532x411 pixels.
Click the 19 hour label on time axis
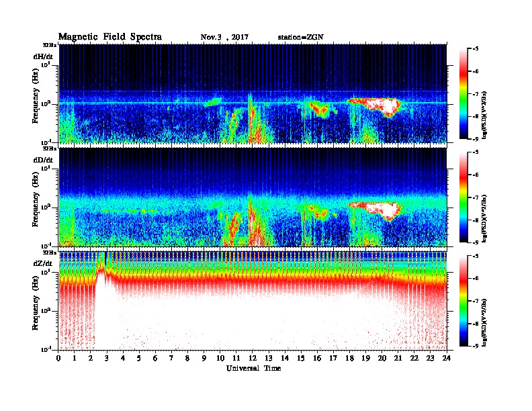pyautogui.click(x=365, y=359)
